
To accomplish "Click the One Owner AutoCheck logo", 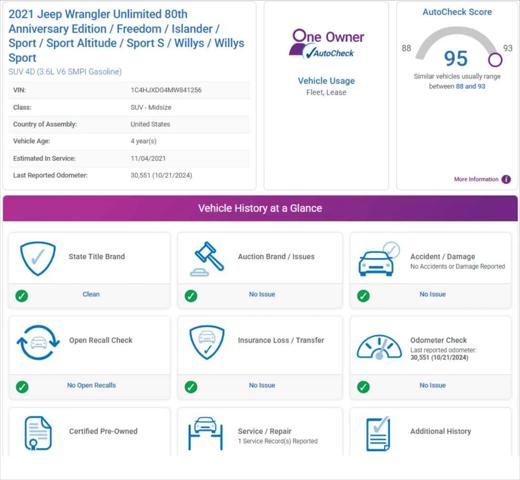I will [326, 44].
